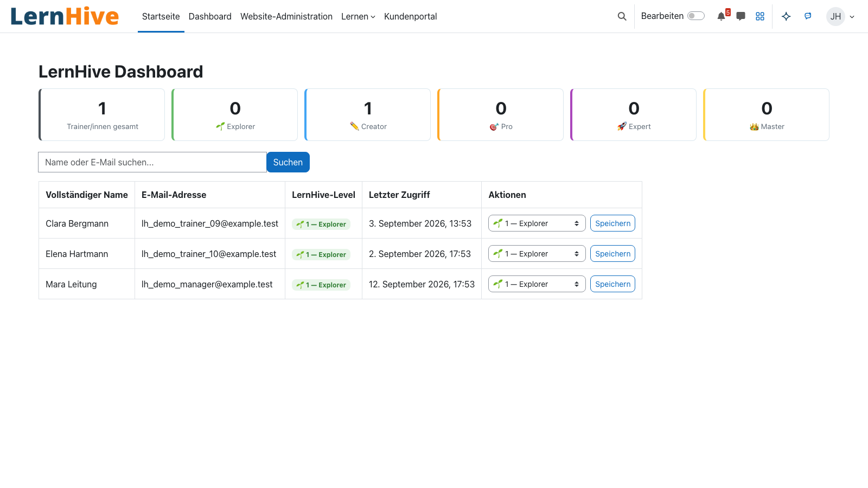Expand the Lernen navigation dropdown
The height and width of the screenshot is (488, 868).
[358, 16]
